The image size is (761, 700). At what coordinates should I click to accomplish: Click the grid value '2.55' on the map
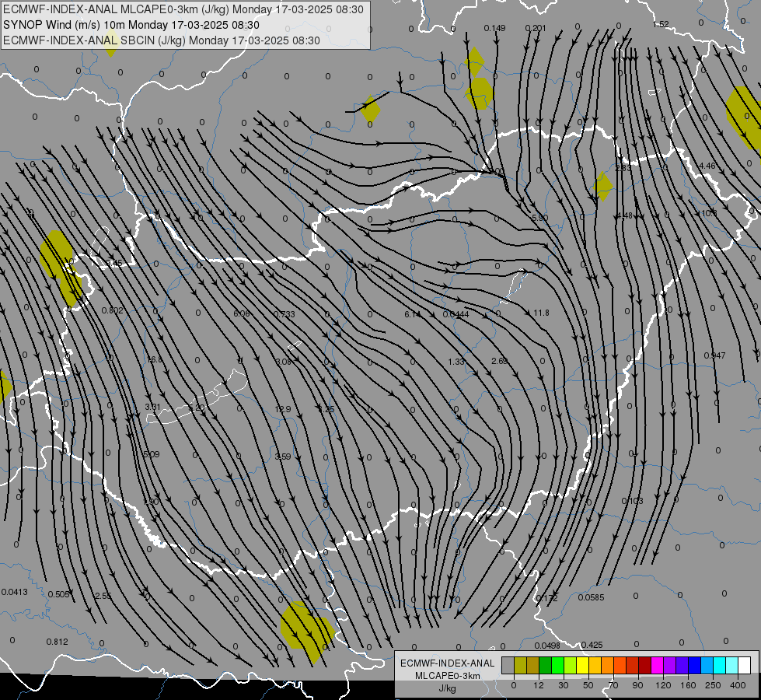(103, 596)
